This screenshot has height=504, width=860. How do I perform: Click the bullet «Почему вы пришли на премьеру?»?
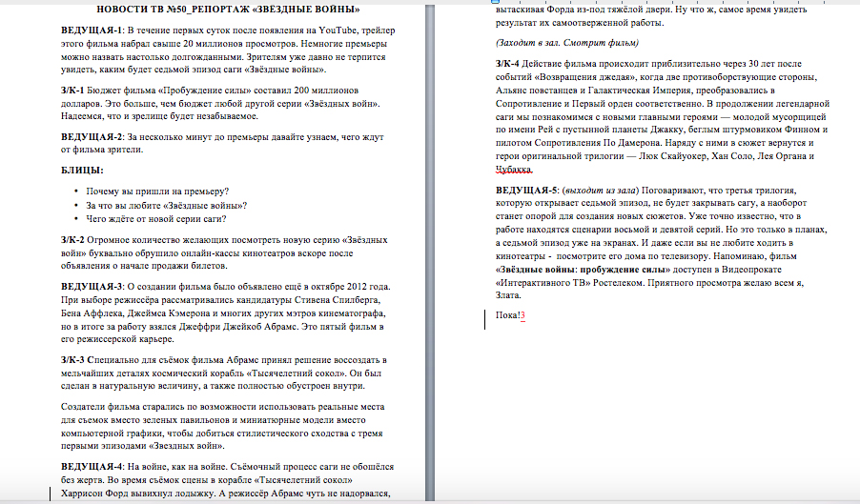click(x=157, y=192)
